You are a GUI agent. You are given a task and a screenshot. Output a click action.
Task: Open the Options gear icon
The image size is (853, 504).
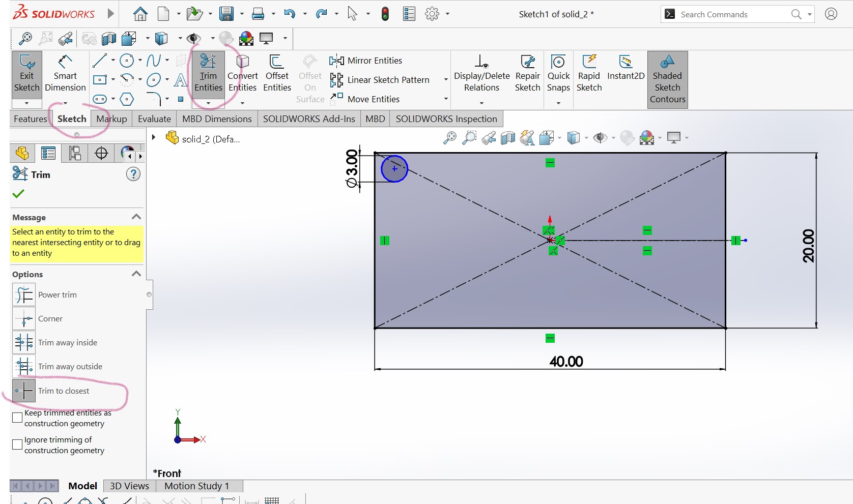[432, 14]
